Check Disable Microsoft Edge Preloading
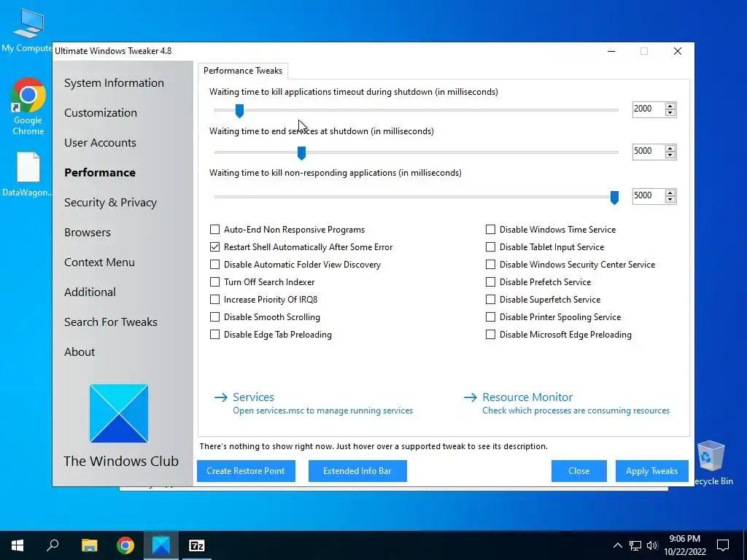Screen dimensions: 747x560 click(x=490, y=335)
